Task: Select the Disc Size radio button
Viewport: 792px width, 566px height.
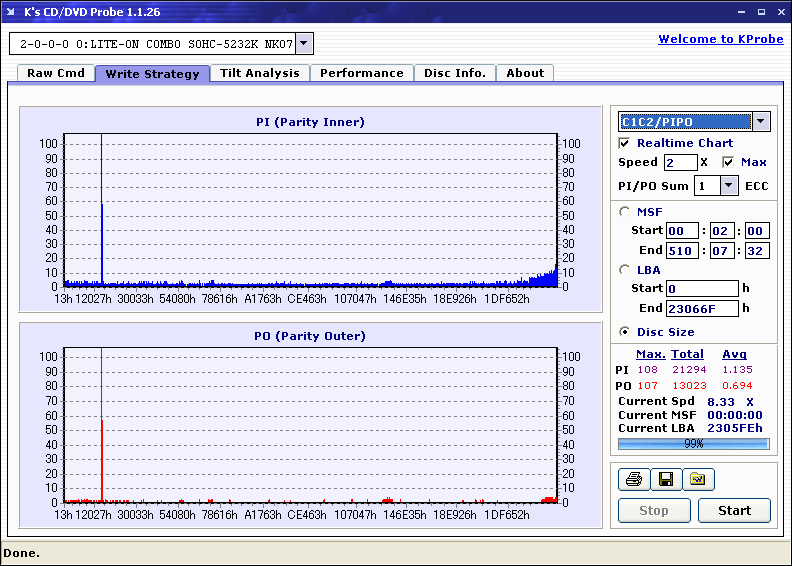Action: 625,332
